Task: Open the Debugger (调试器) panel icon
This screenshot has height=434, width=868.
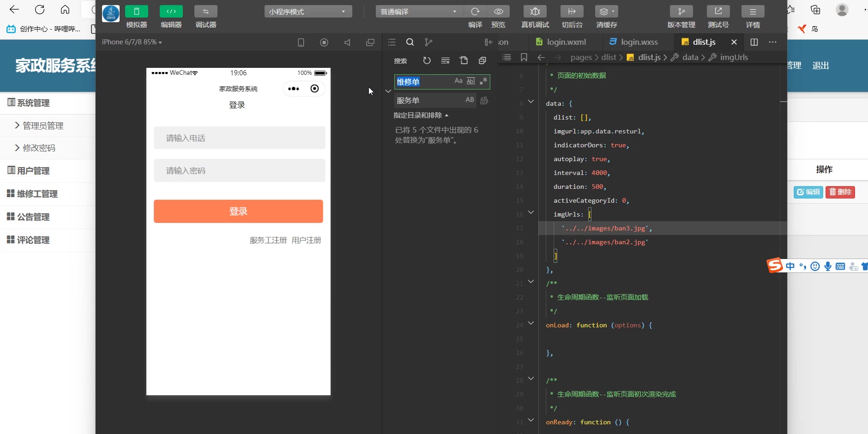Action: pyautogui.click(x=205, y=12)
